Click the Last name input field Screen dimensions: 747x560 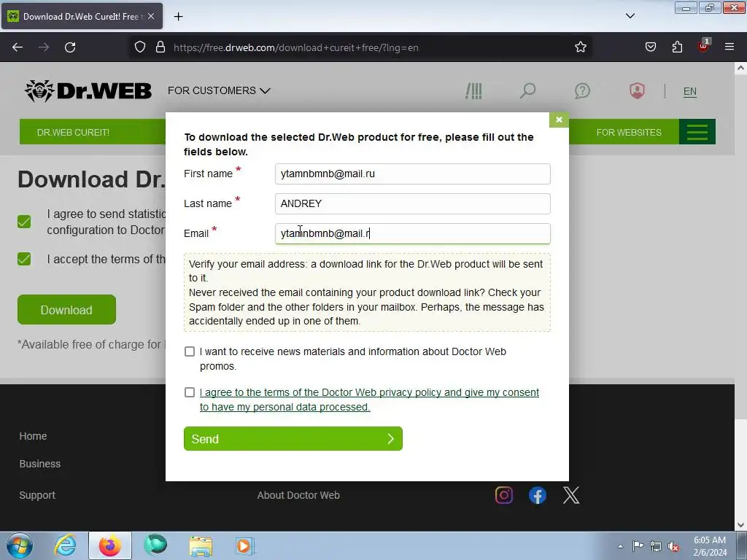pos(413,204)
